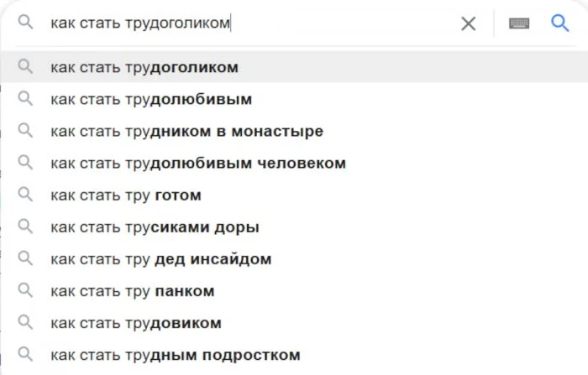Pick 'как стать тру дед инсайдом'
This screenshot has width=588, height=375.
click(294, 258)
